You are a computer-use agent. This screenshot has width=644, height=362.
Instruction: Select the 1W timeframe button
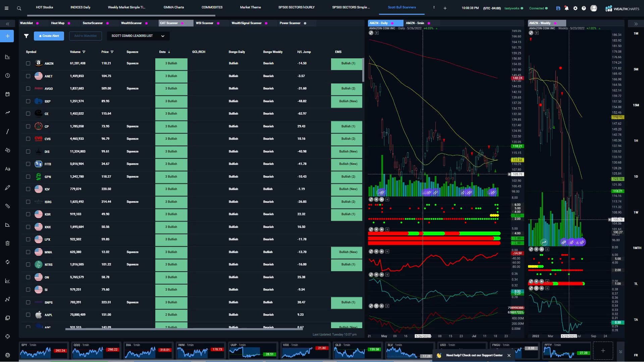(636, 213)
